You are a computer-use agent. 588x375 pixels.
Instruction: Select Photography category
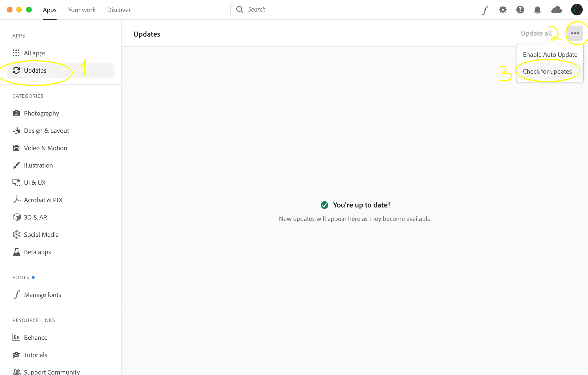click(x=41, y=113)
